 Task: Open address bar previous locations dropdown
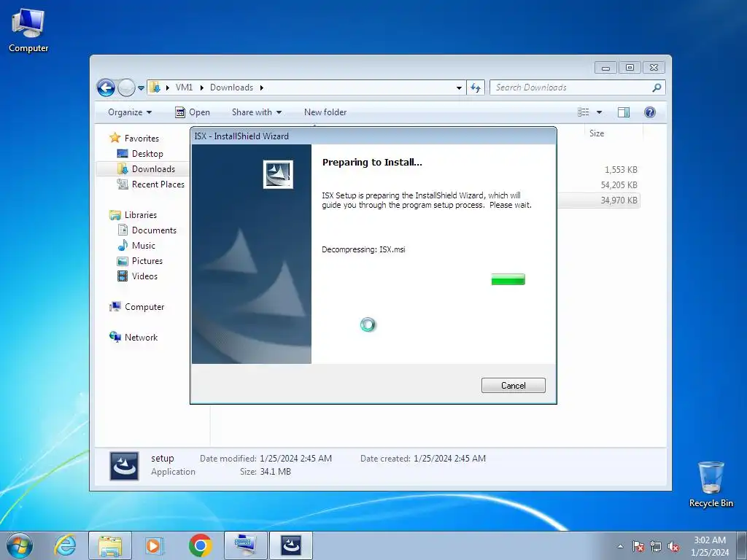[459, 87]
